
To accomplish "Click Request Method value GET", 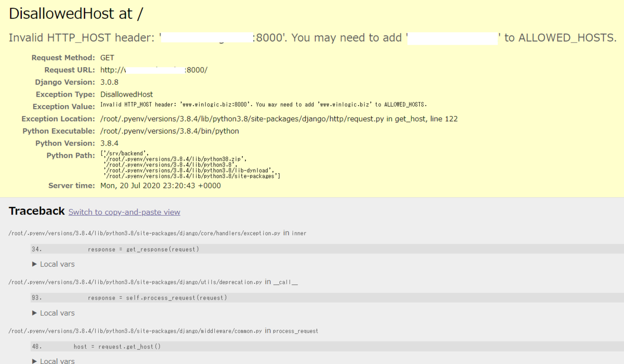I will 107,58.
